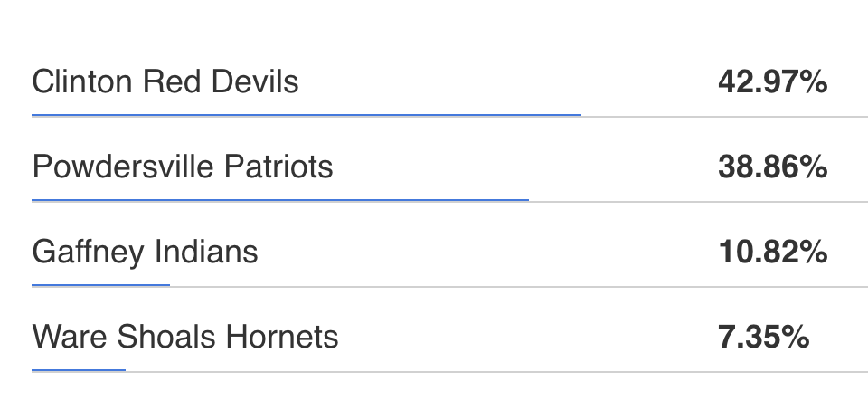868x420 pixels.
Task: Click the 10.82% percentage figure
Action: [772, 252]
